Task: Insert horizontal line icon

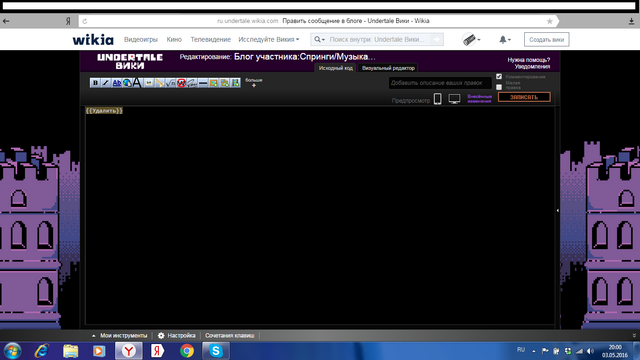Action: (203, 83)
